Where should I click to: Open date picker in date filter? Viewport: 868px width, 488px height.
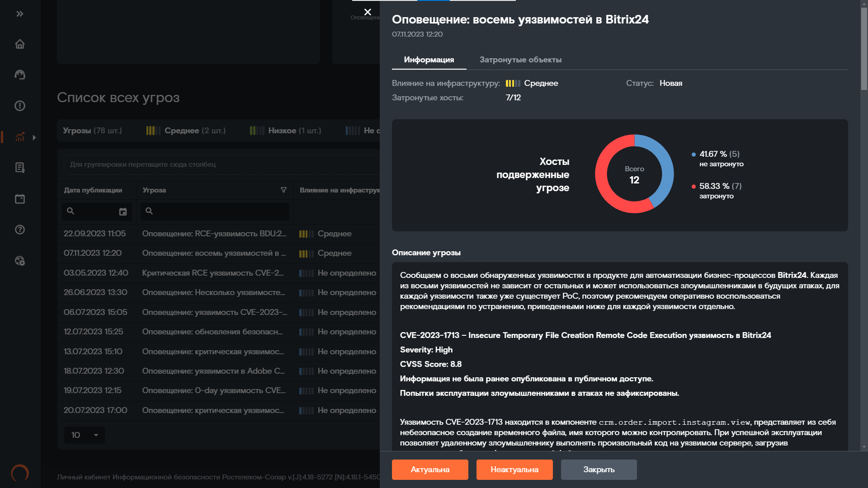(123, 212)
